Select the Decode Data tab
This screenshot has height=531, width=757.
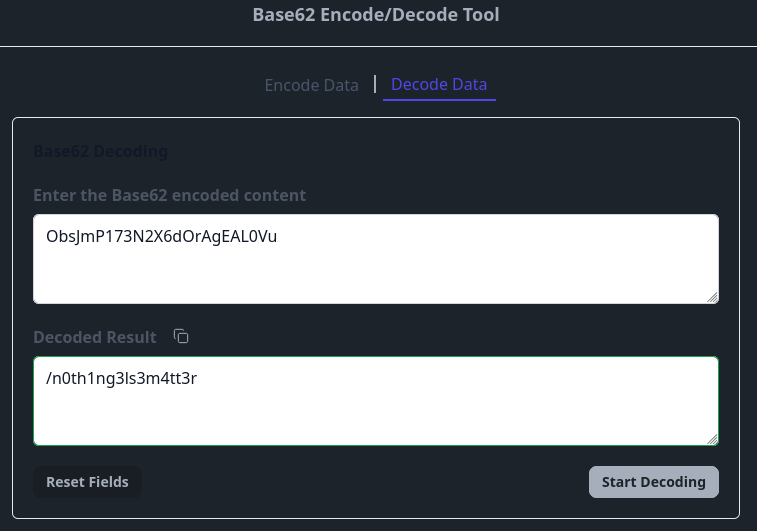(x=439, y=84)
